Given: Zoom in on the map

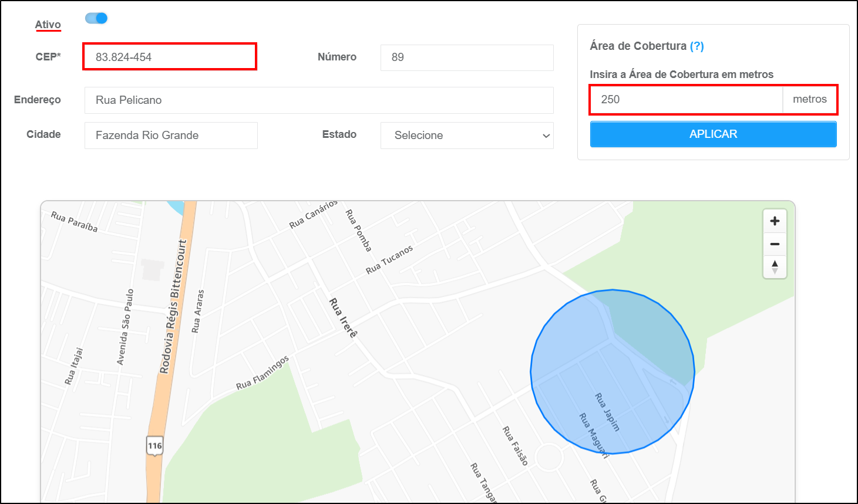Looking at the screenshot, I should 775,221.
